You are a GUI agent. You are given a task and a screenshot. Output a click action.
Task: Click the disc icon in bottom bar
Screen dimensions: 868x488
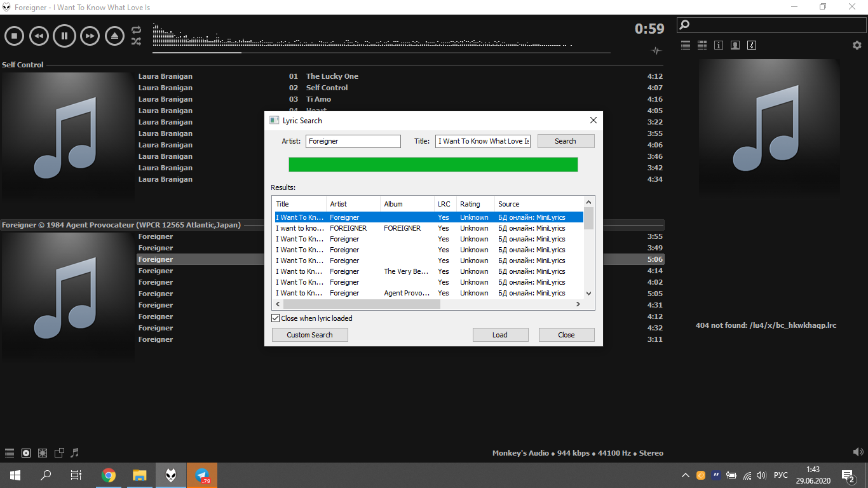(26, 453)
